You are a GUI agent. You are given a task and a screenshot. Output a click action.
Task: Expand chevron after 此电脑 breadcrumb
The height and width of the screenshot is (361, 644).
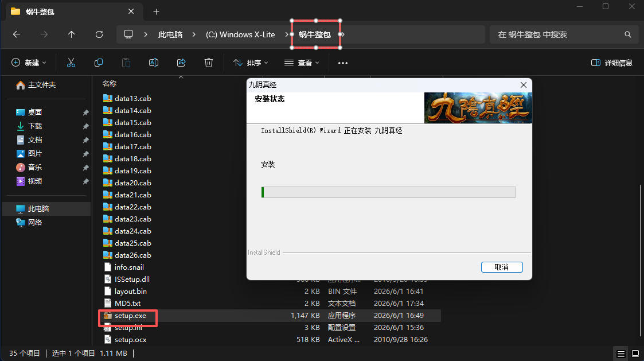194,34
